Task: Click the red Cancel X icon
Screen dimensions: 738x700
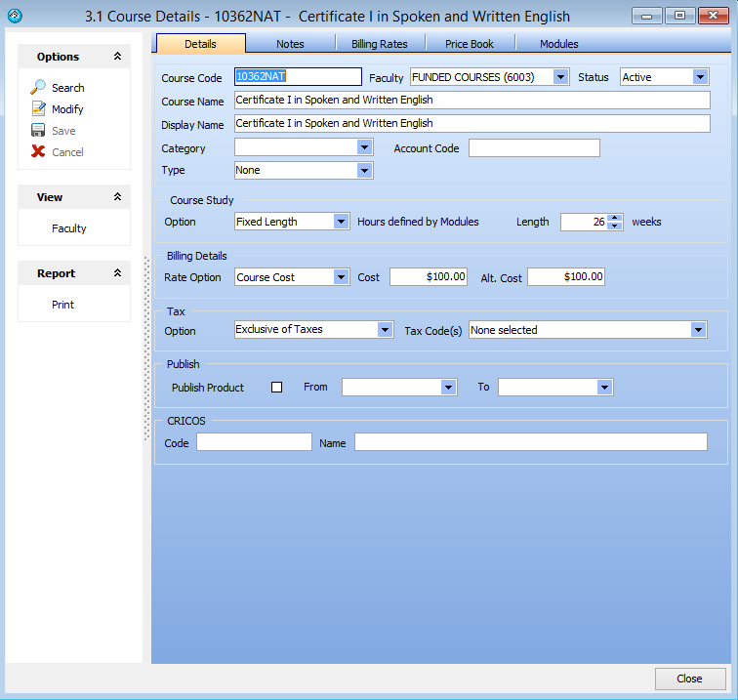Action: click(38, 152)
